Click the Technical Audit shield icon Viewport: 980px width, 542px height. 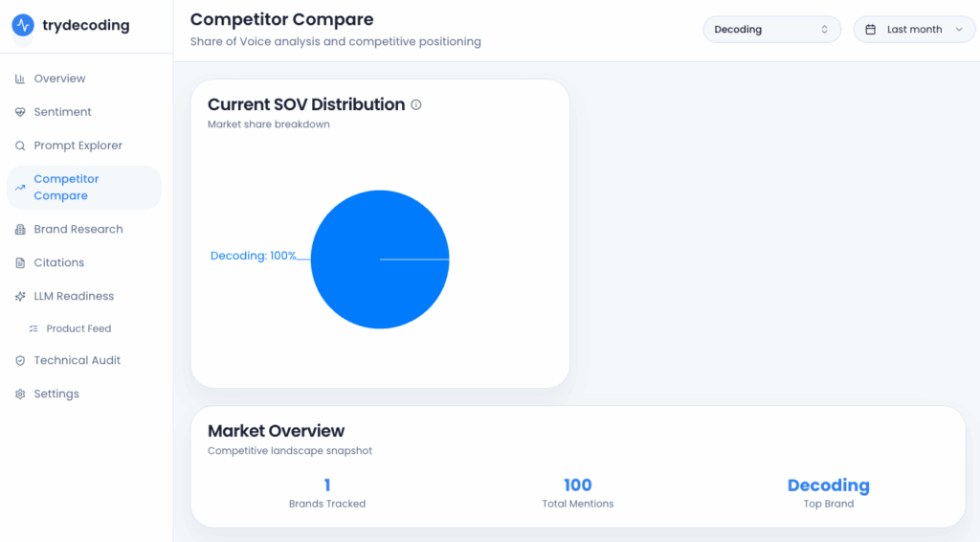pos(20,360)
